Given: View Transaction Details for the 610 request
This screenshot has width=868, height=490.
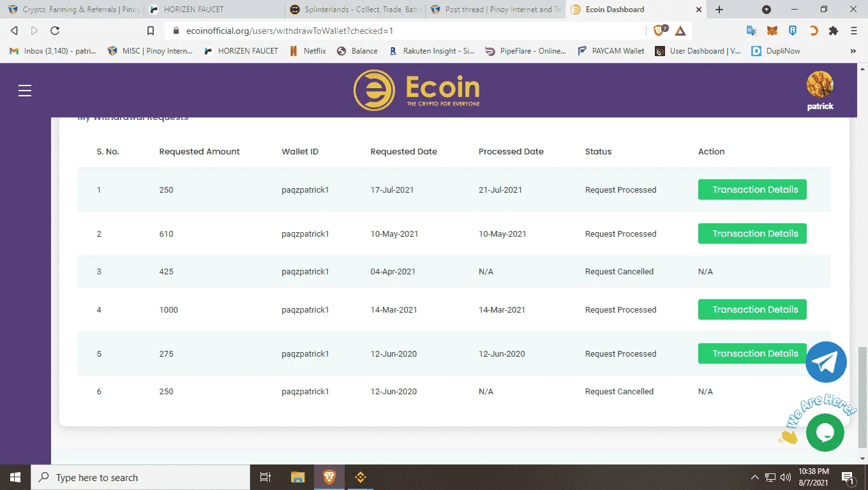Looking at the screenshot, I should [752, 234].
